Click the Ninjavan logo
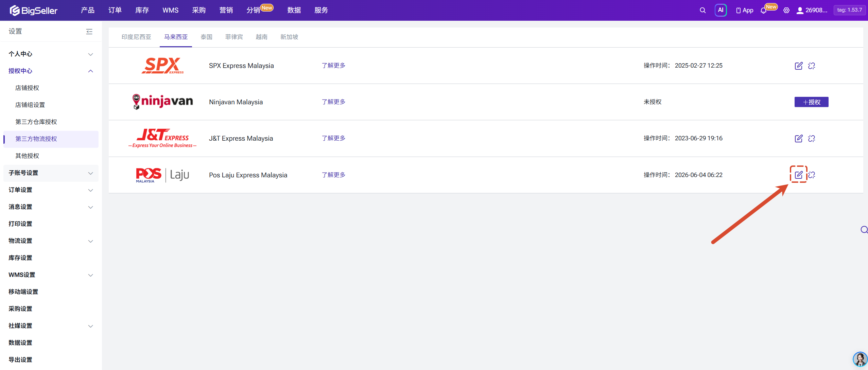 pyautogui.click(x=162, y=102)
